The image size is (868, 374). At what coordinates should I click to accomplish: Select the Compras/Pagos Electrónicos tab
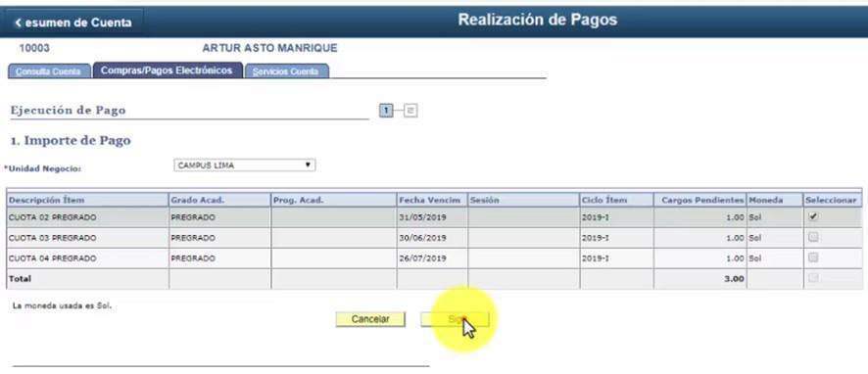[x=168, y=70]
